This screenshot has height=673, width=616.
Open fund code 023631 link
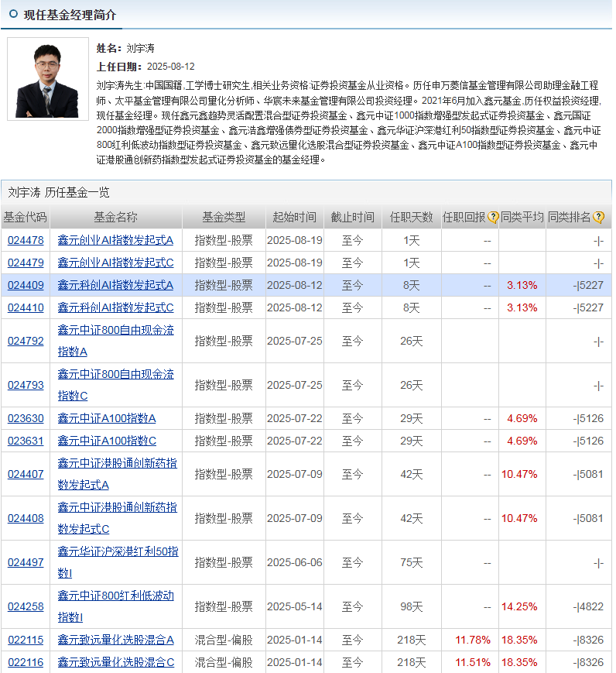(26, 441)
